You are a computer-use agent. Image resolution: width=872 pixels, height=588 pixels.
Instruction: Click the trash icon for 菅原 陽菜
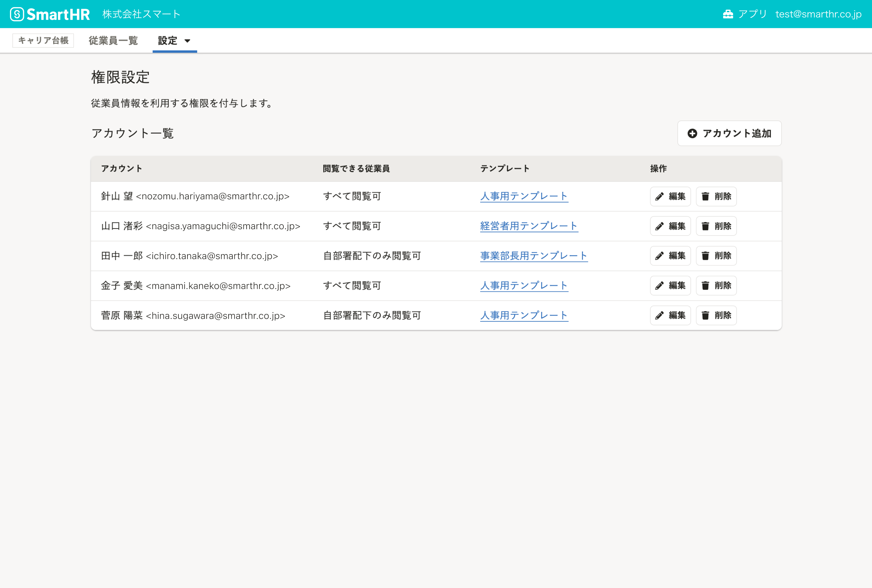(705, 315)
